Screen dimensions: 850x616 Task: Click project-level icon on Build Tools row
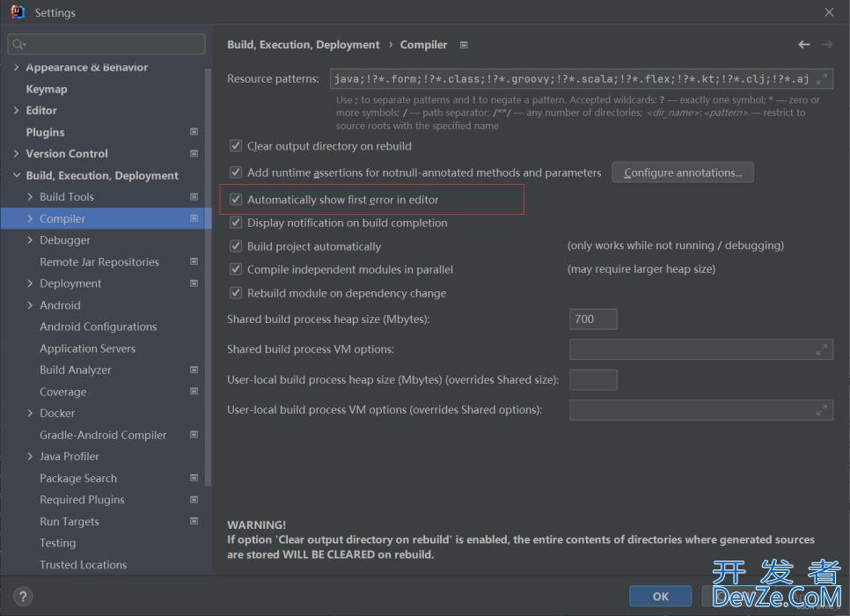194,197
